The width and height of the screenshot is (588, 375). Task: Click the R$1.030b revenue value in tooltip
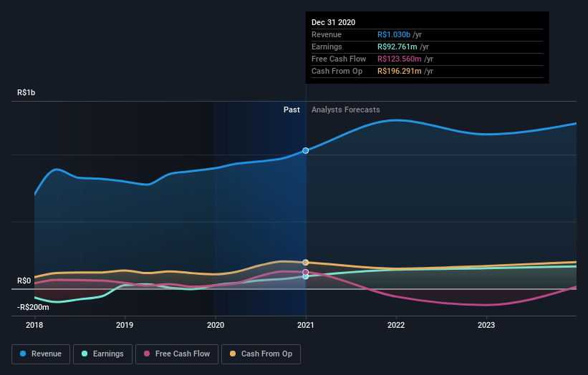pyautogui.click(x=394, y=34)
